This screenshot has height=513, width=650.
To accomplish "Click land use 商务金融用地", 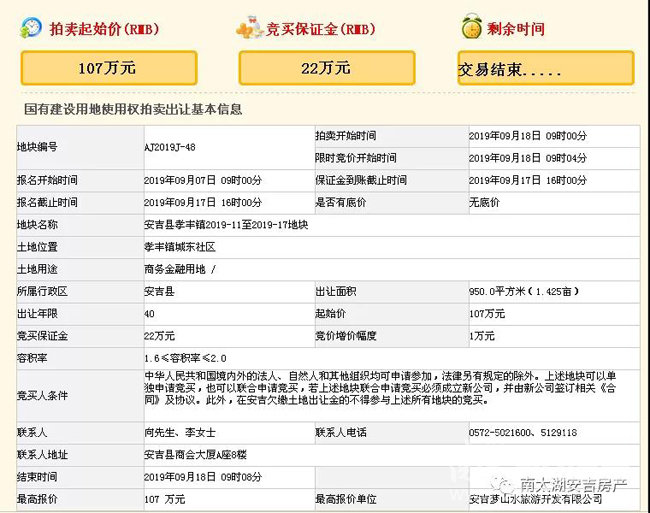I will tap(175, 270).
